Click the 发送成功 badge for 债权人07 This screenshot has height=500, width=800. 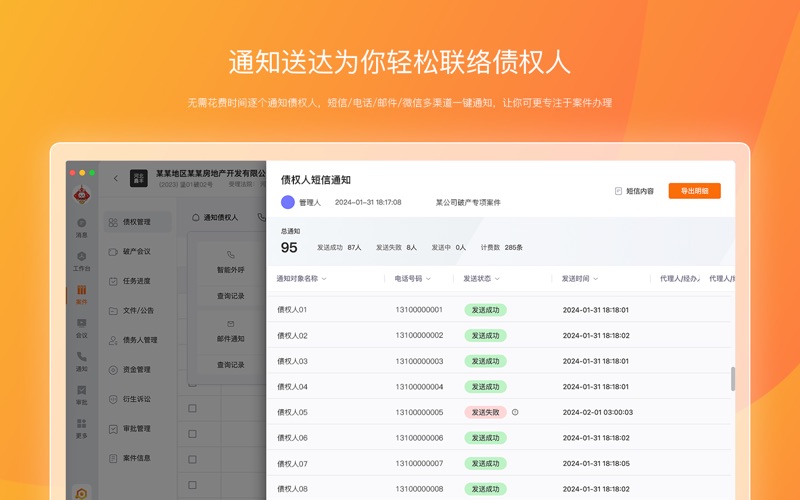point(485,463)
